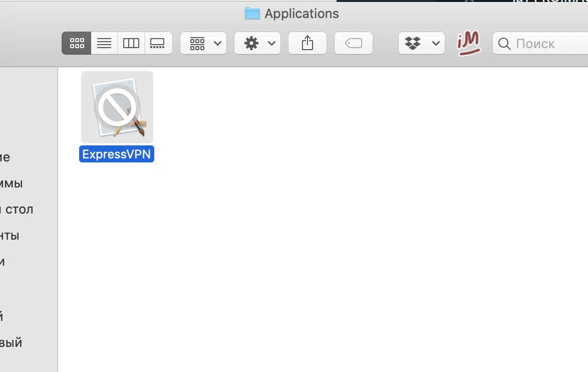Switch Finder to column view
The image size is (588, 372).
click(x=131, y=43)
